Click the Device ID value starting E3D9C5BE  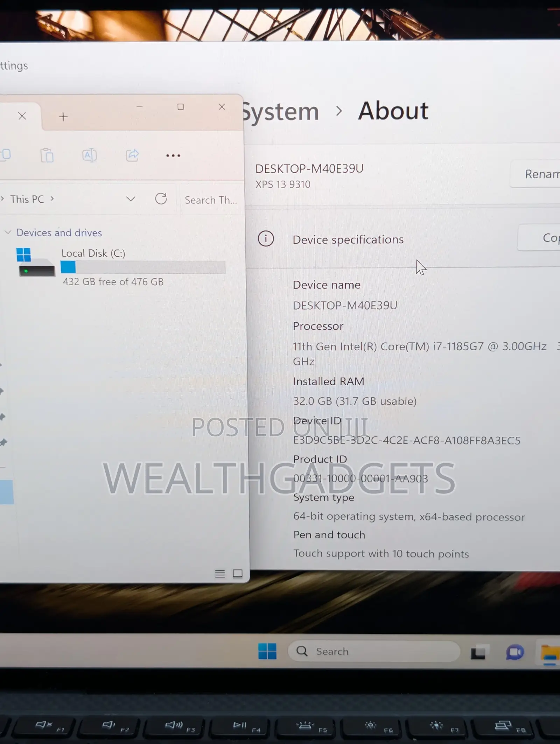407,440
